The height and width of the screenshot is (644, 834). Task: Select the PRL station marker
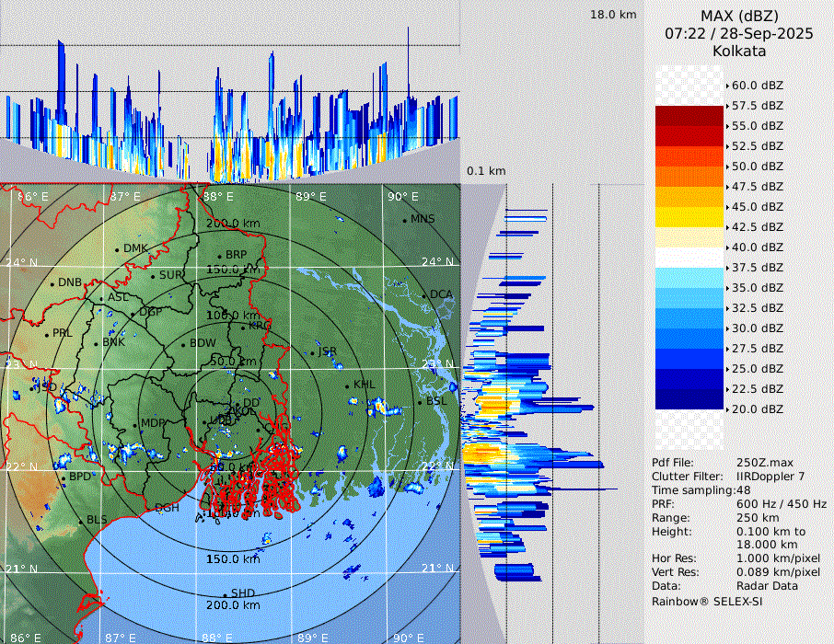pyautogui.click(x=47, y=334)
